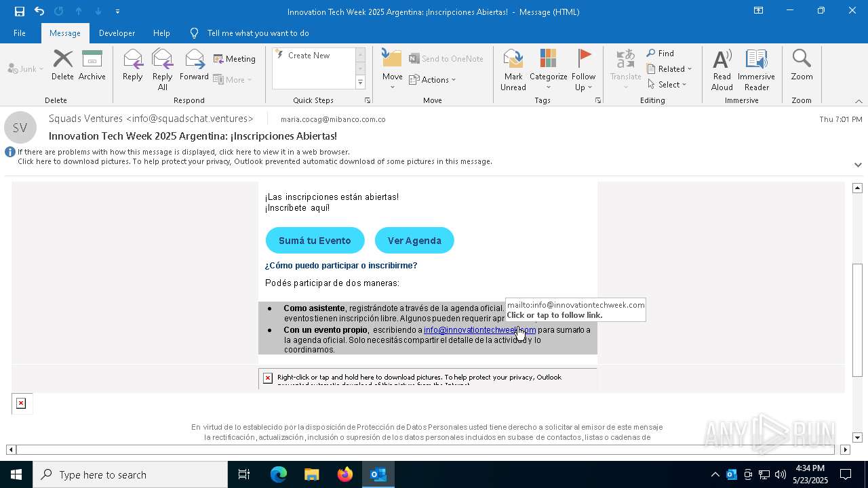Click the SV sender avatar
This screenshot has width=868, height=488.
click(x=20, y=127)
